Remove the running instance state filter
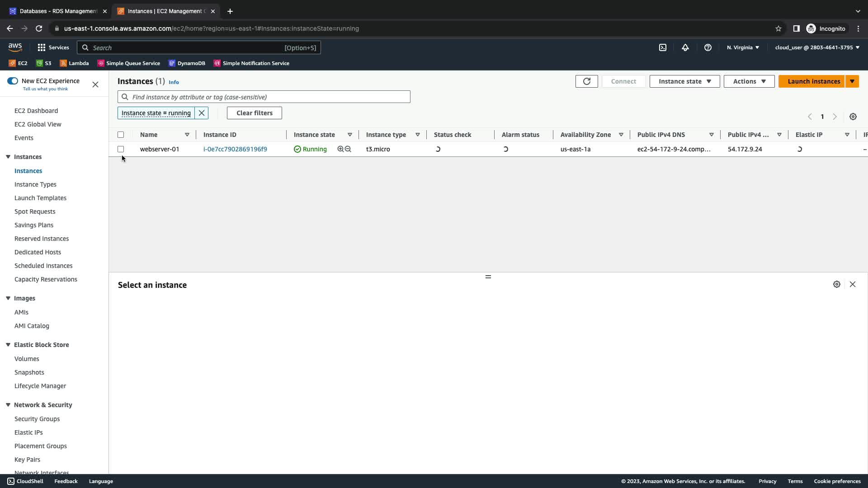 [x=202, y=113]
